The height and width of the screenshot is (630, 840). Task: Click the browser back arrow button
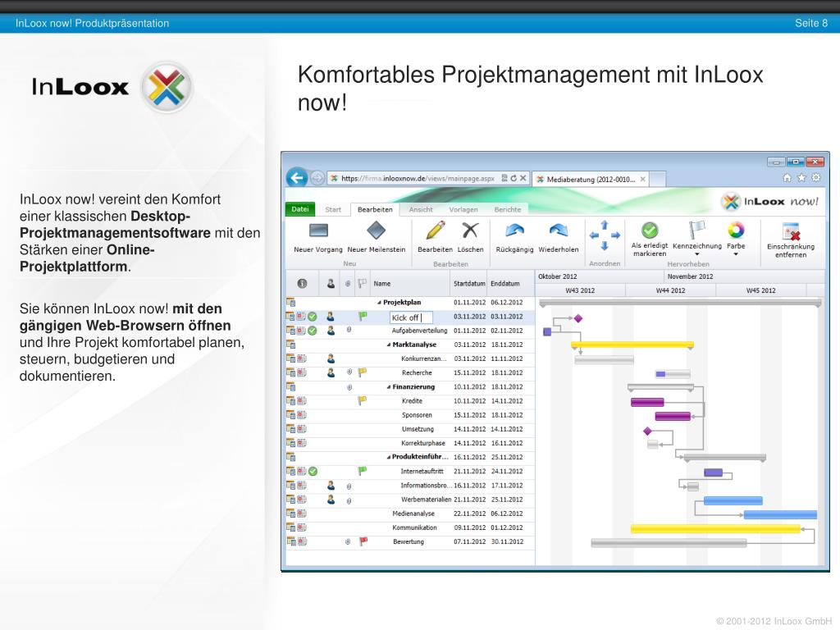point(297,178)
